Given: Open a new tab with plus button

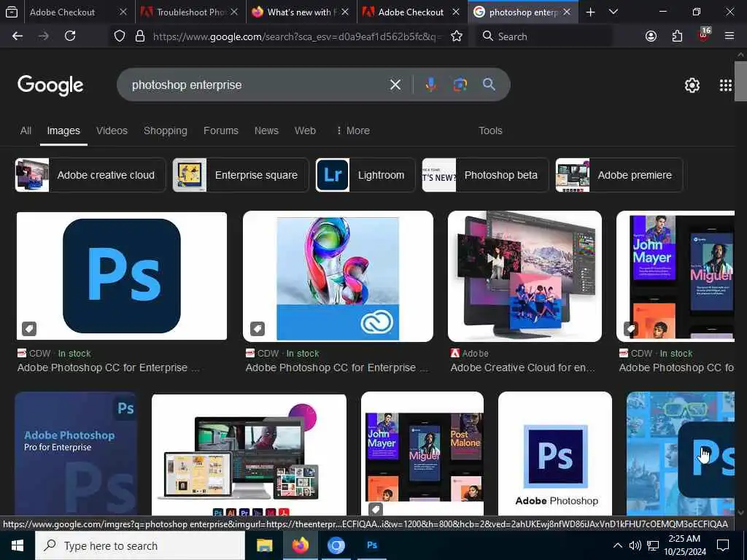Looking at the screenshot, I should click(x=590, y=12).
